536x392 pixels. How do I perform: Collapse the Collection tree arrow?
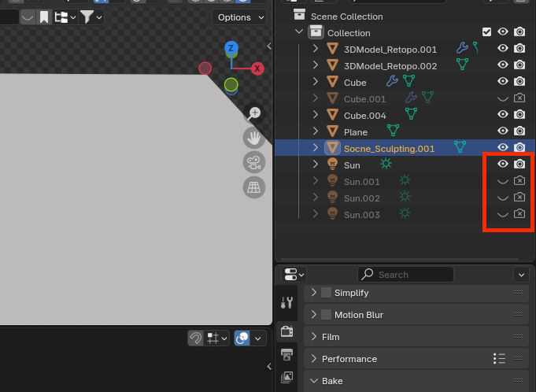pos(299,31)
